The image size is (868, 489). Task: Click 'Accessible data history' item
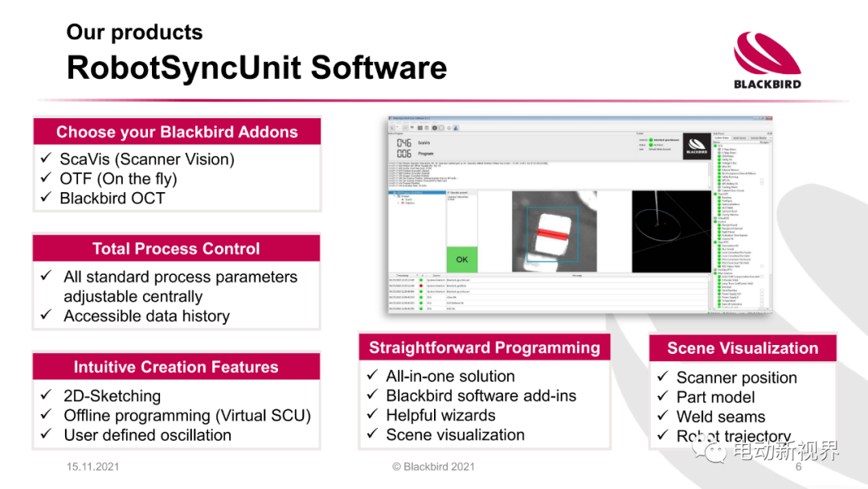click(x=147, y=315)
